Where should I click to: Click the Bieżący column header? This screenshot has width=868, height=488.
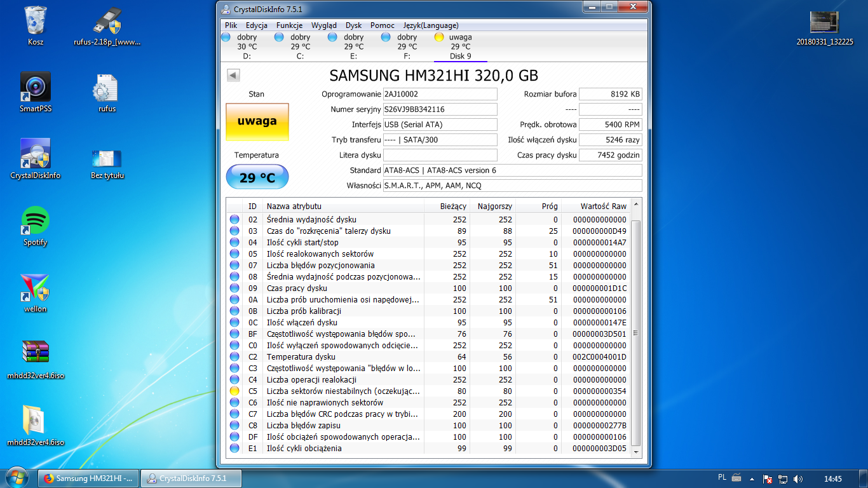(x=447, y=207)
